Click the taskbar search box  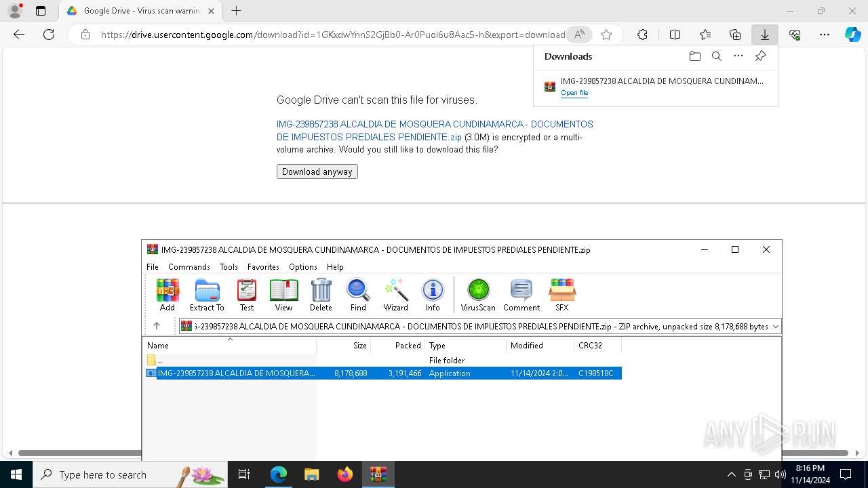click(x=131, y=474)
